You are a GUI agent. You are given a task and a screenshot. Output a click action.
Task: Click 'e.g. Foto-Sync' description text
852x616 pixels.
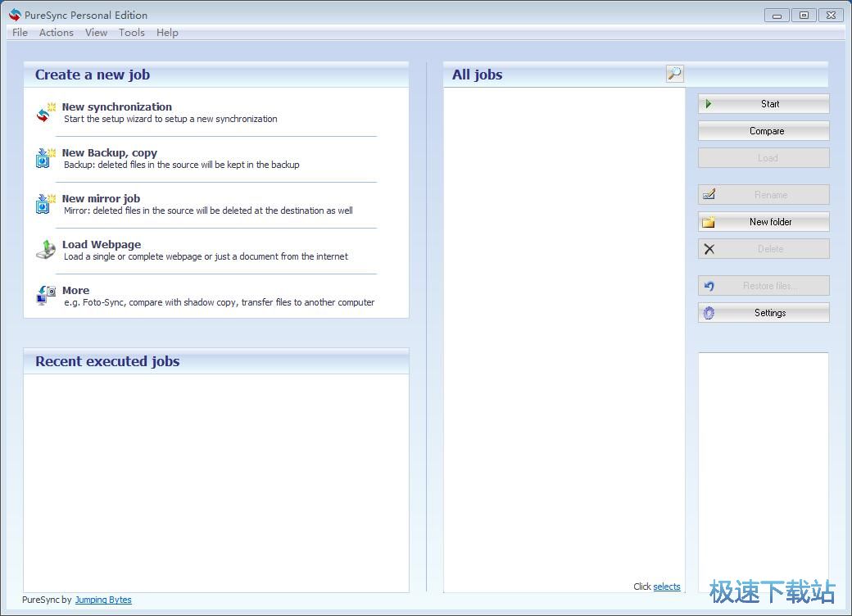[220, 302]
